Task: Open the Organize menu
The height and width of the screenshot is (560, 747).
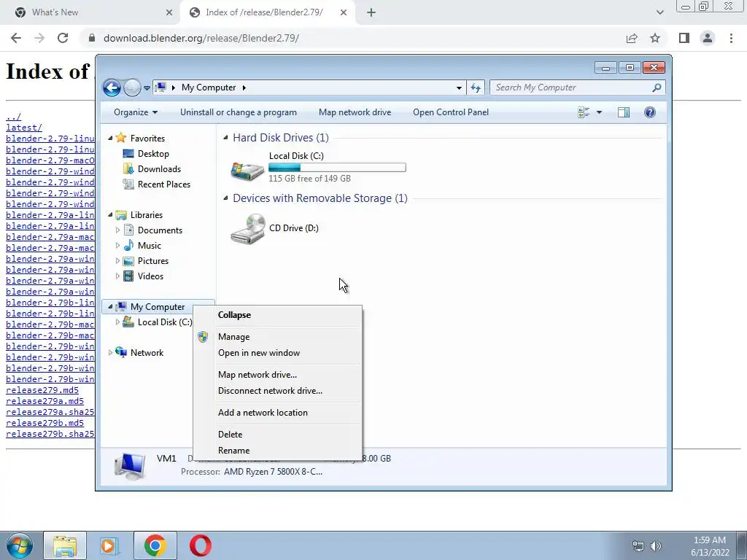Action: [x=135, y=112]
